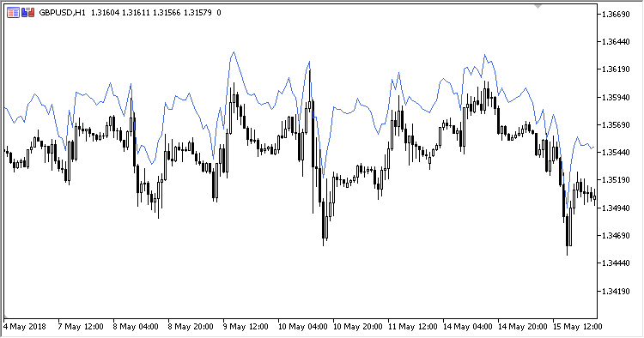
Task: Click the close price value 1.31579
Action: 197,13
